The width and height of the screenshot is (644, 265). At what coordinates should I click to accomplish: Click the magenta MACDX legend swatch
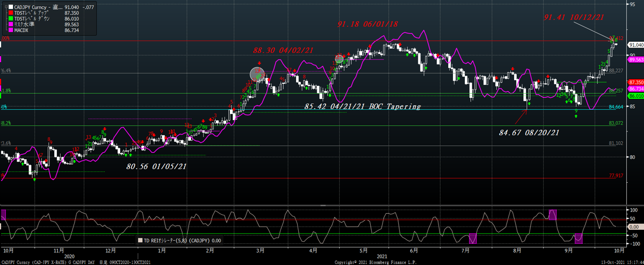pyautogui.click(x=11, y=30)
